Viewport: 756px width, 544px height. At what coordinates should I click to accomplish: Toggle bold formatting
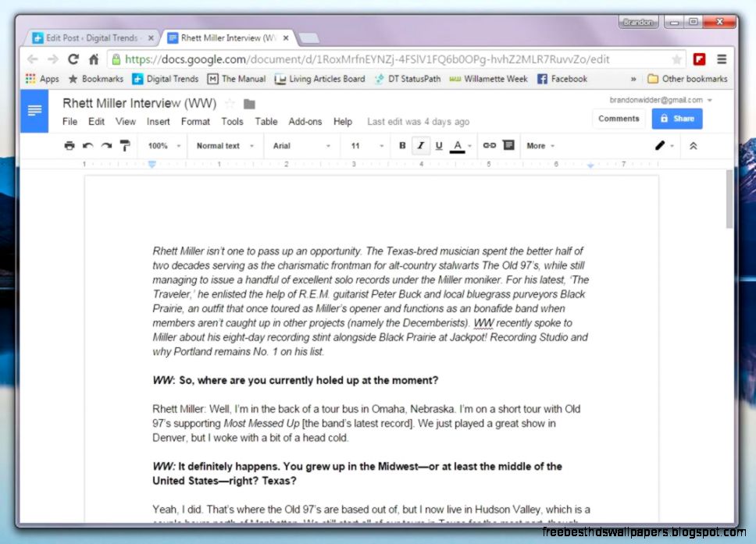pos(401,146)
